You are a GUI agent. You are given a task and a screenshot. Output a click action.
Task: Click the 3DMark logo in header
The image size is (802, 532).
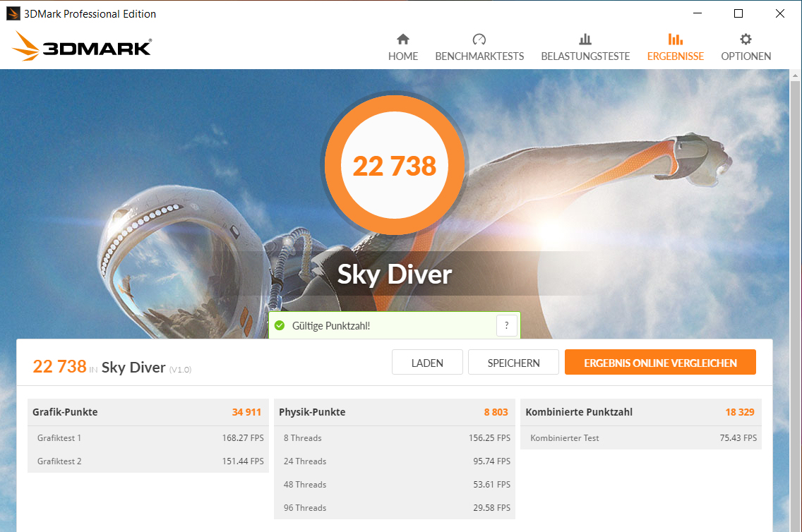(x=82, y=47)
